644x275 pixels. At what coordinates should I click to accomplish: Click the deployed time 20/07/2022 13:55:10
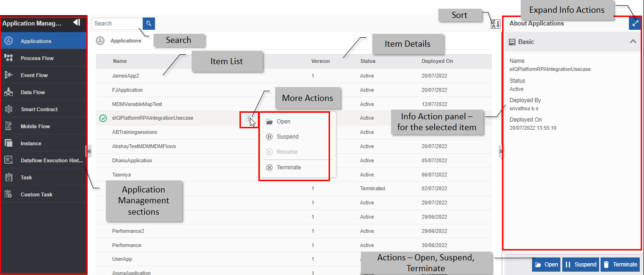[x=533, y=128]
